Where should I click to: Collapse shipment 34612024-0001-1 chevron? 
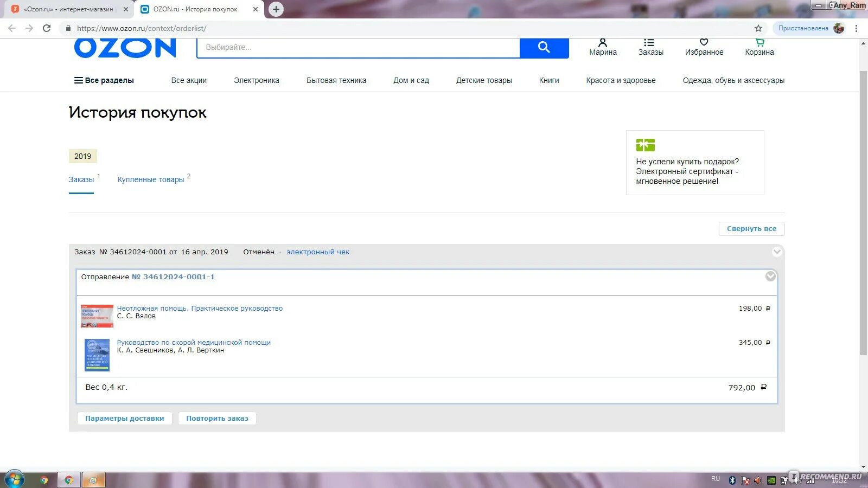tap(770, 277)
